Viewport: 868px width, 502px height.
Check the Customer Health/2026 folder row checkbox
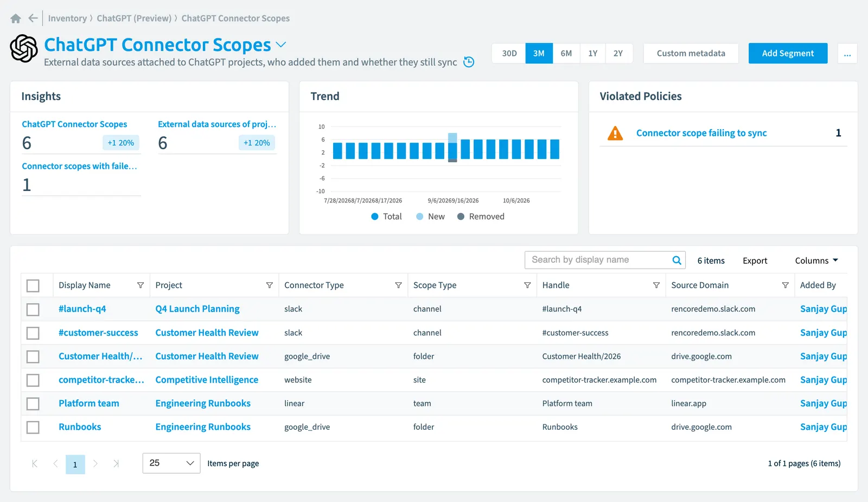[x=33, y=357]
